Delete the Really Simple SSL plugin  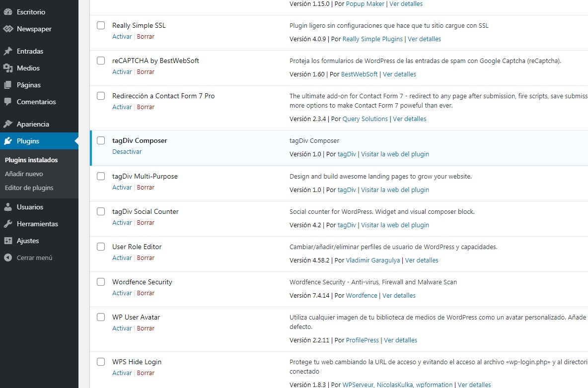tap(146, 36)
